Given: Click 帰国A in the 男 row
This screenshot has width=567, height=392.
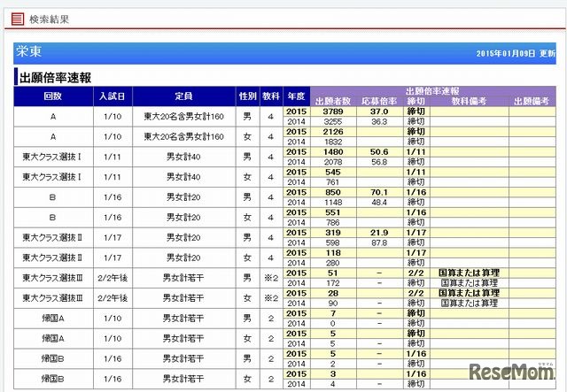Looking at the screenshot, I should (x=53, y=319).
